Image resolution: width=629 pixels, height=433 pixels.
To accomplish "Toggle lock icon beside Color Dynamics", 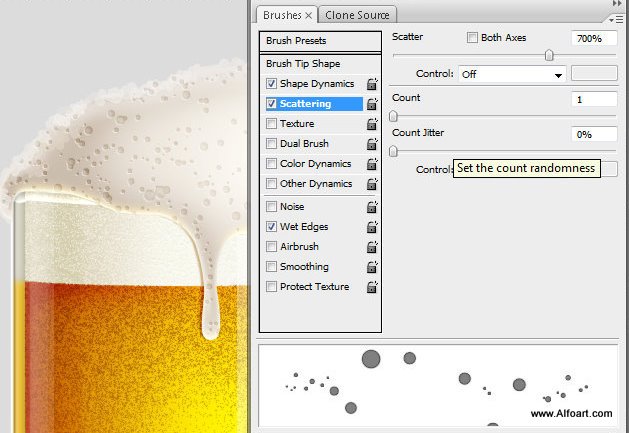I will [x=372, y=164].
